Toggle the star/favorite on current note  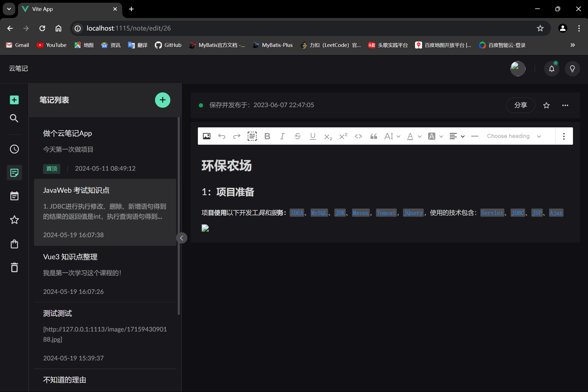(x=545, y=105)
